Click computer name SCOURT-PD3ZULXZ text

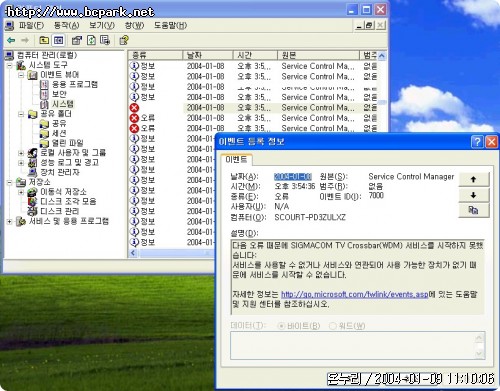click(x=310, y=217)
